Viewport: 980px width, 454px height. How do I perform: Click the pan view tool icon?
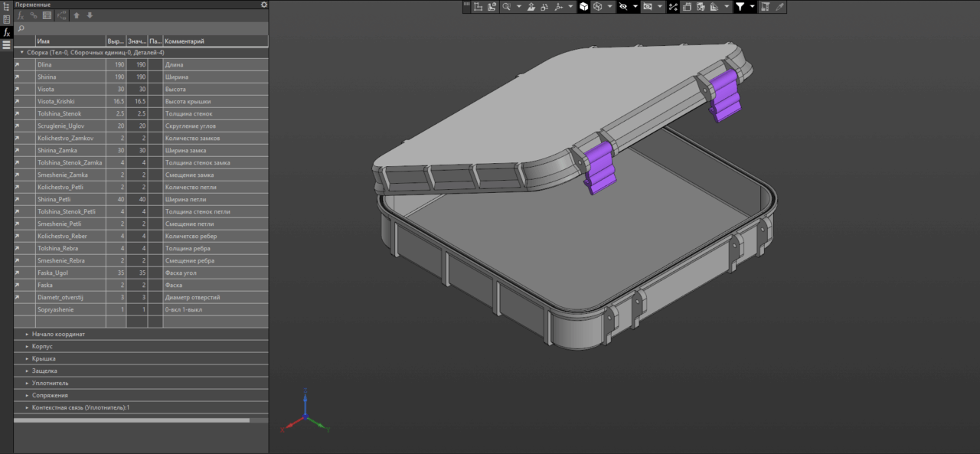tap(531, 7)
